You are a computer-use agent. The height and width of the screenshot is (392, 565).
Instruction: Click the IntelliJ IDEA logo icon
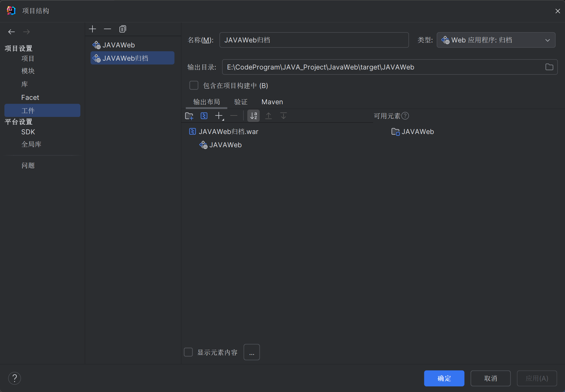click(x=11, y=11)
